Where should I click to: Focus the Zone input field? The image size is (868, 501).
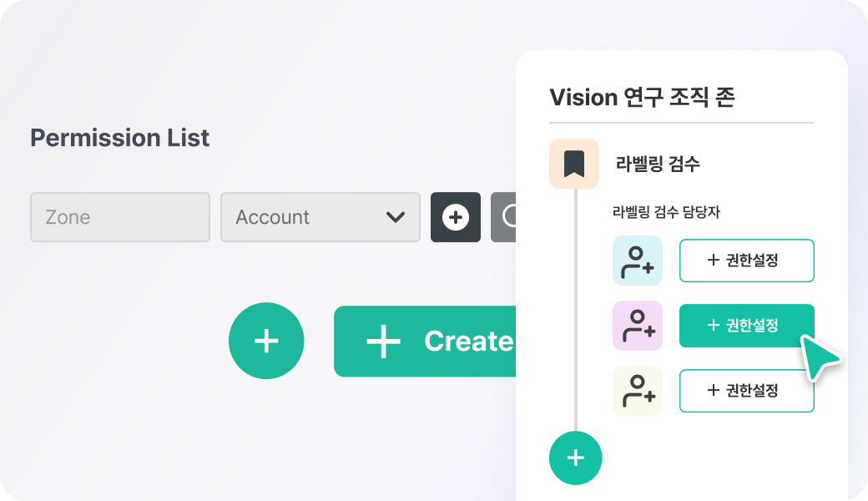120,217
